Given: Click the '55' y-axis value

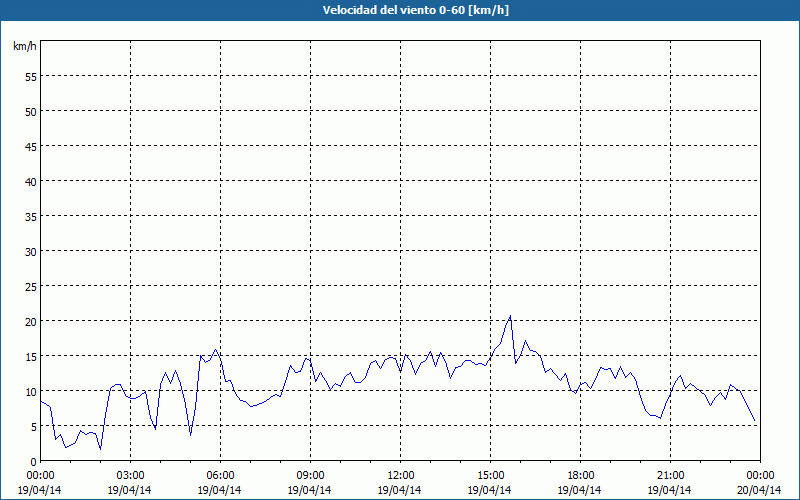Looking at the screenshot, I should click(31, 77).
